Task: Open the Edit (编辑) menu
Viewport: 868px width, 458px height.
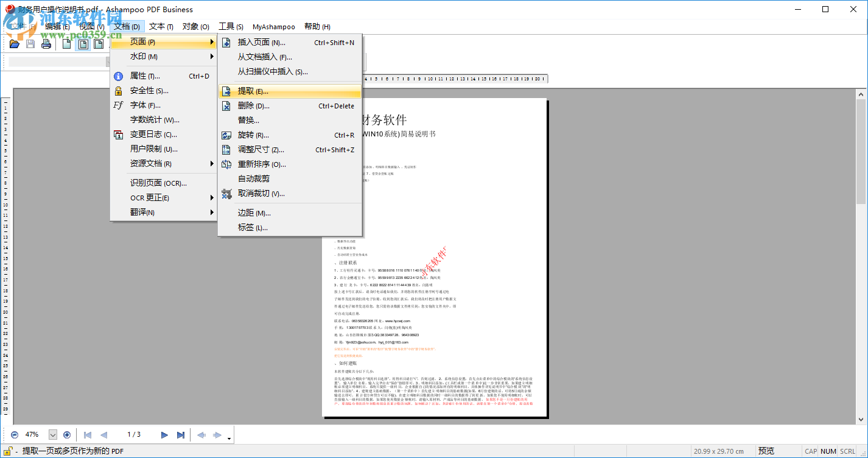Action: tap(57, 26)
